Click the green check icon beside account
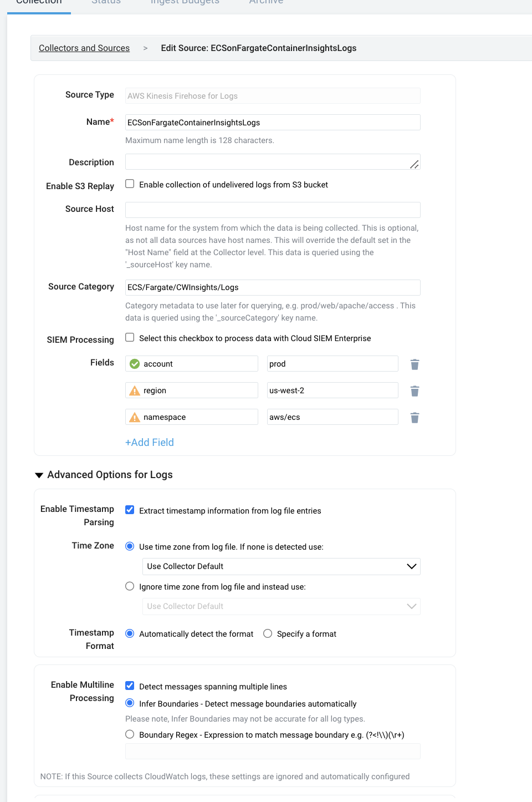This screenshot has width=532, height=802. pos(135,364)
